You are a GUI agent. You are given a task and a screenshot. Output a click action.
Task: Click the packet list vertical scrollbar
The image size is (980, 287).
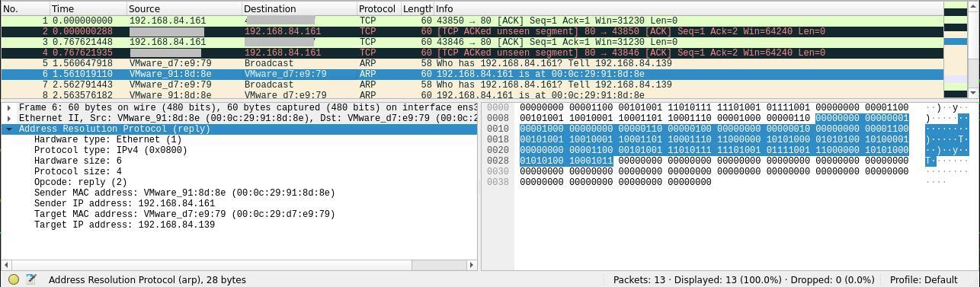tap(972, 49)
